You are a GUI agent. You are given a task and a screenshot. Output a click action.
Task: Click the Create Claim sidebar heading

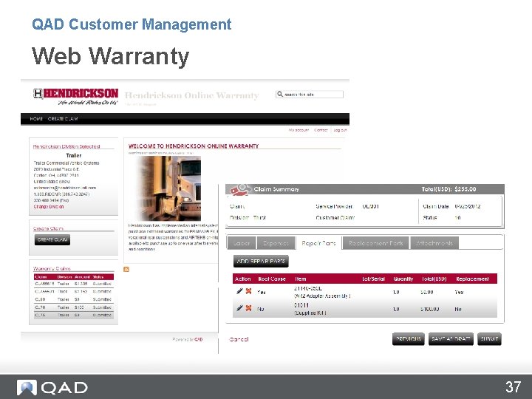(48, 228)
